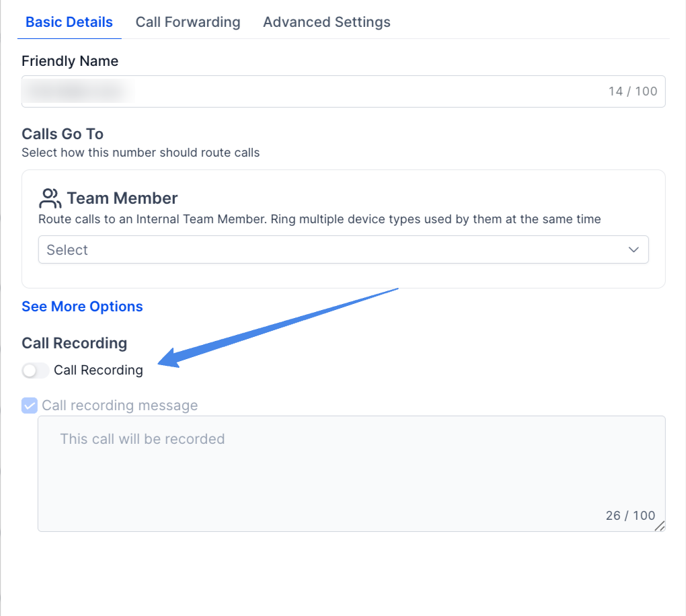
Task: Click the 14 / 100 character counter
Action: pos(633,91)
